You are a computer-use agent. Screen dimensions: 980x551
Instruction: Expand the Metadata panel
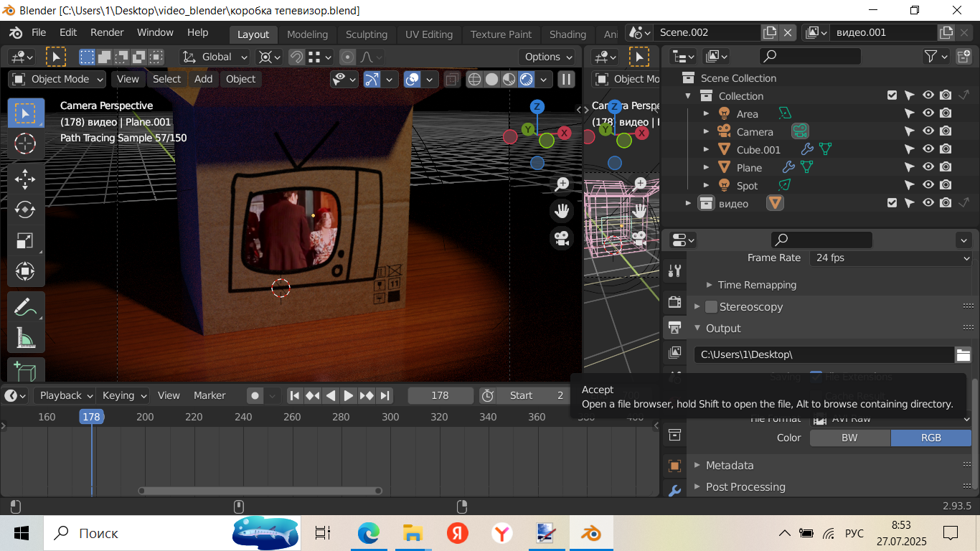729,465
